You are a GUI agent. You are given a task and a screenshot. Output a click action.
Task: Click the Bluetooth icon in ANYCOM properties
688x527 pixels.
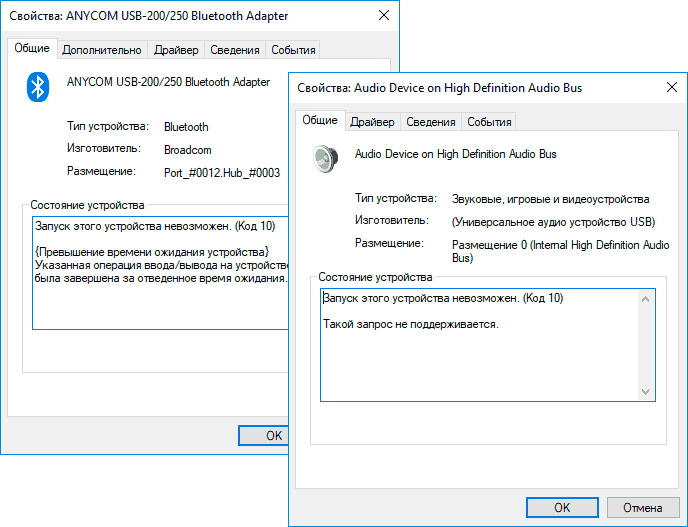click(x=38, y=87)
